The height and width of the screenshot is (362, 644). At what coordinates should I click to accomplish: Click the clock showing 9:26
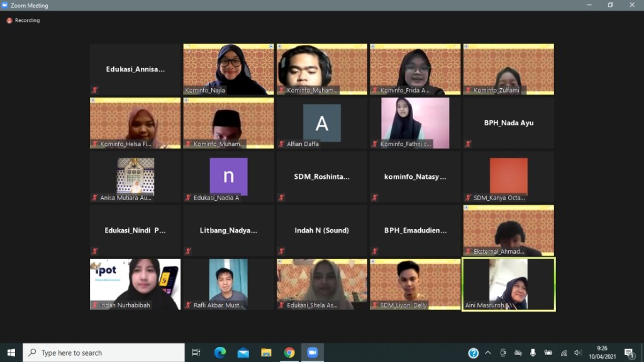602,353
